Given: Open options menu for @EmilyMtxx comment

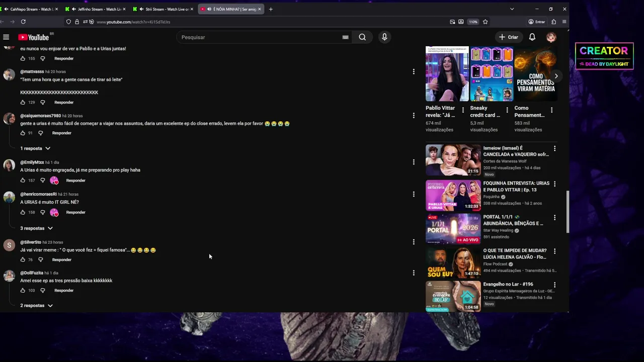Looking at the screenshot, I should (414, 162).
